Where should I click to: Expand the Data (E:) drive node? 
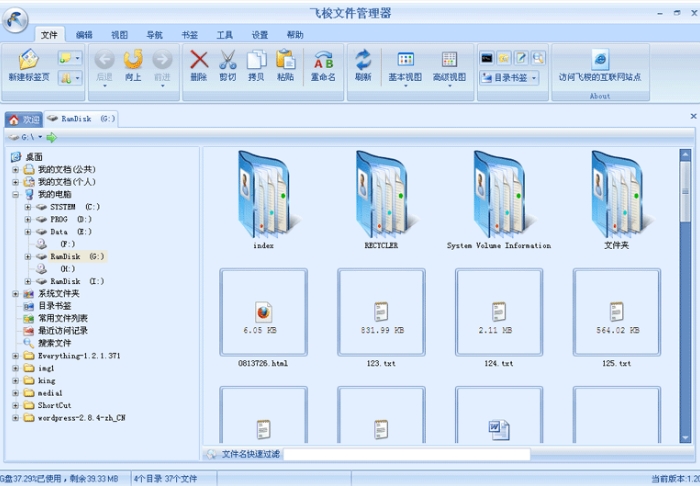click(28, 232)
